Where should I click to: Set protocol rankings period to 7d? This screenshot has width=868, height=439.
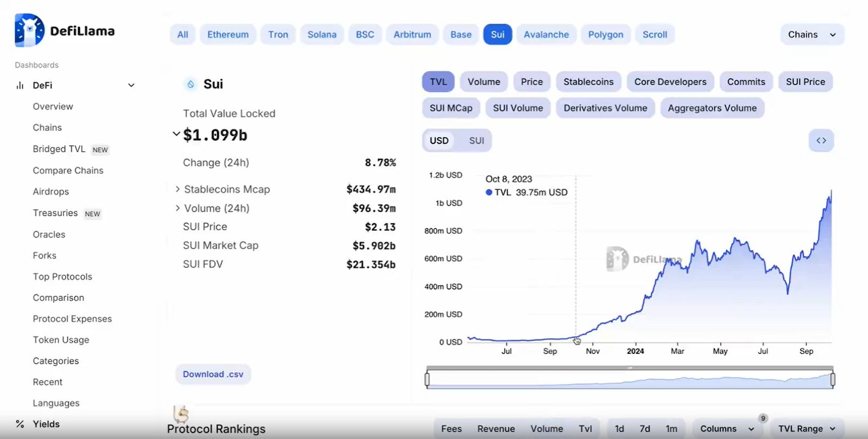coord(645,429)
